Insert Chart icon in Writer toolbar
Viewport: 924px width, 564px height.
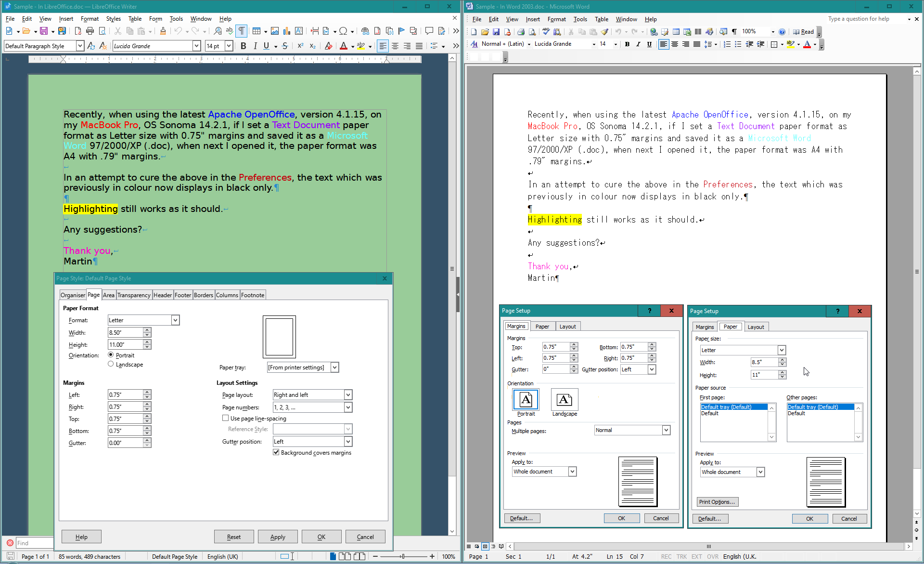tap(287, 31)
